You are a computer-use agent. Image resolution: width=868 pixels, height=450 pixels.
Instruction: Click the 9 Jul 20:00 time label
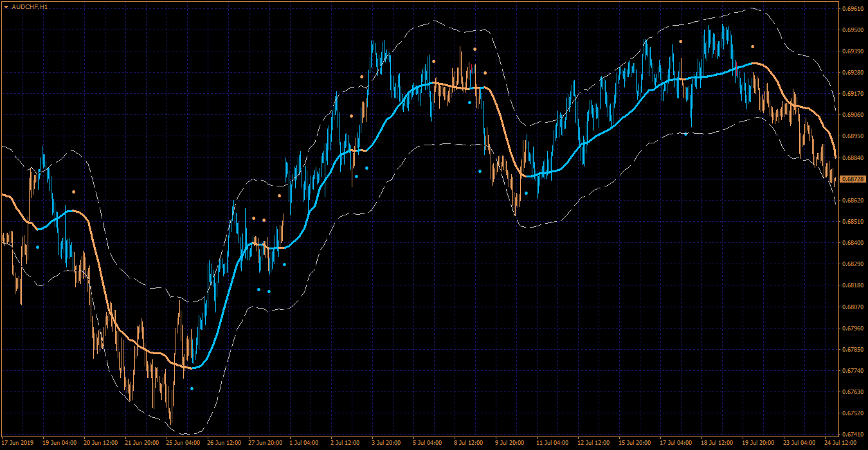tap(509, 443)
